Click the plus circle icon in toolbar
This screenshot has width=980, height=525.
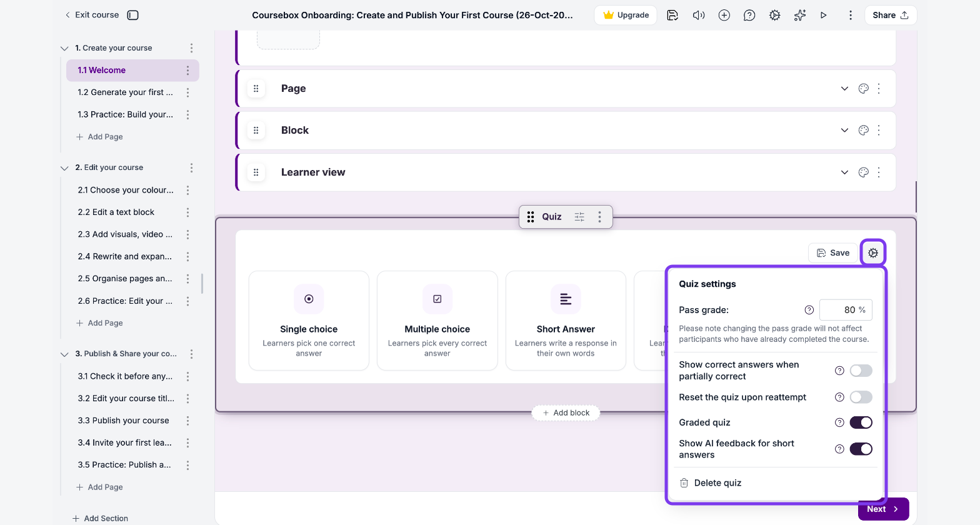point(724,15)
